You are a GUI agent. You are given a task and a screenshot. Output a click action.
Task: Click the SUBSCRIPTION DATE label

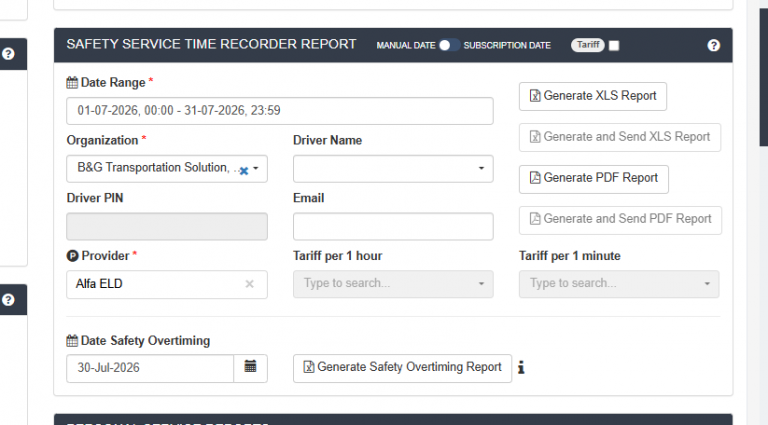507,46
